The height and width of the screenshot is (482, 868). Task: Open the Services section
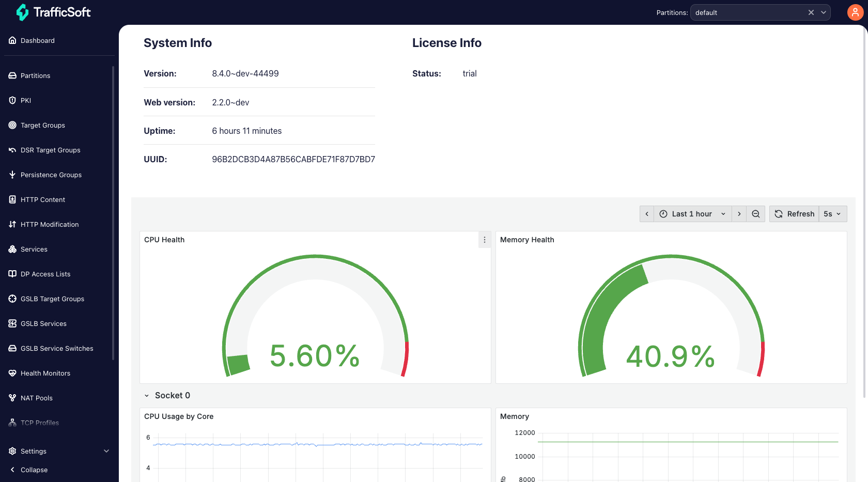pos(35,249)
